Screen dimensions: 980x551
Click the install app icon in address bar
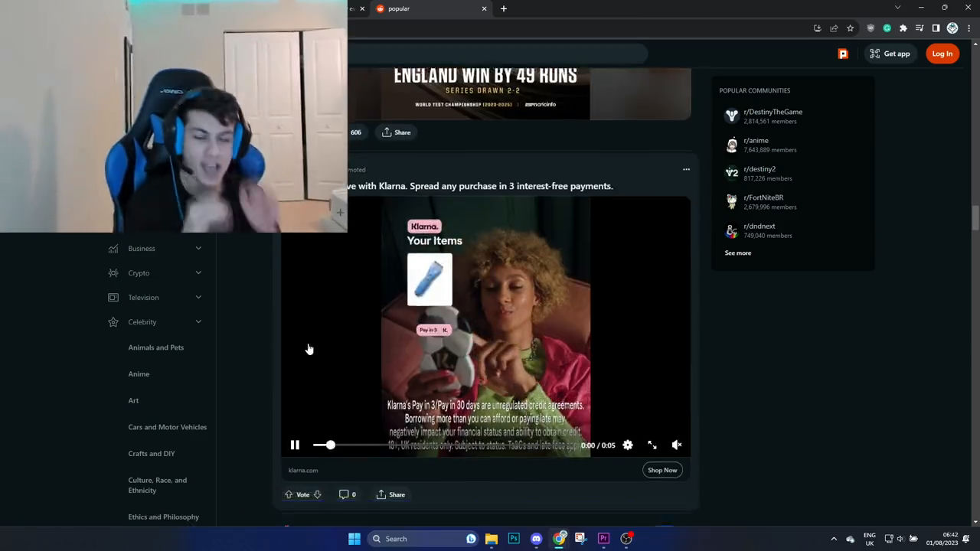point(817,28)
